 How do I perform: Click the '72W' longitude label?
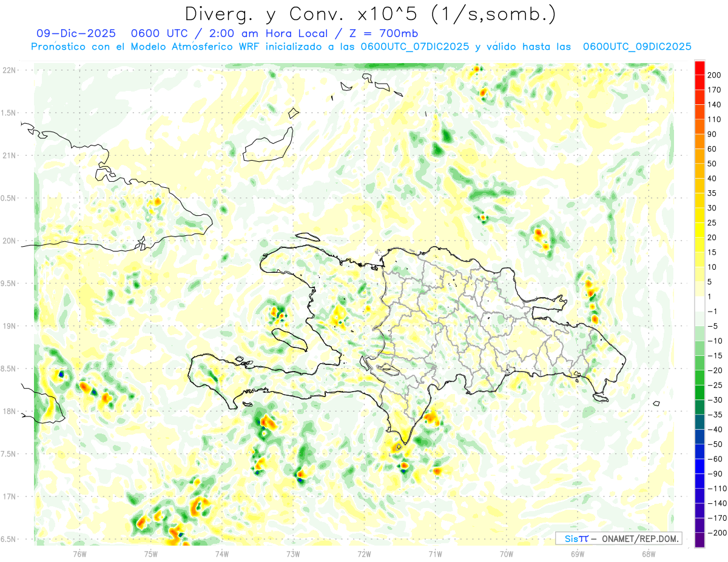click(363, 554)
